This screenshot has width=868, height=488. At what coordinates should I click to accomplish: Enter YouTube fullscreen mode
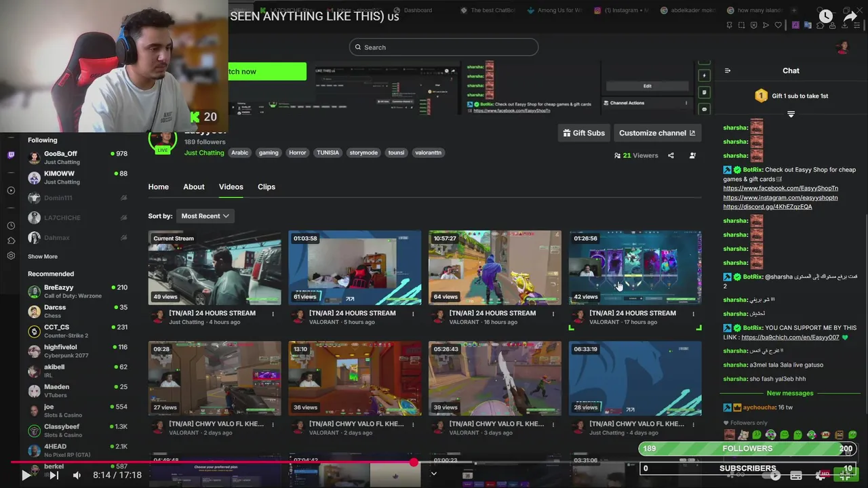tap(846, 475)
